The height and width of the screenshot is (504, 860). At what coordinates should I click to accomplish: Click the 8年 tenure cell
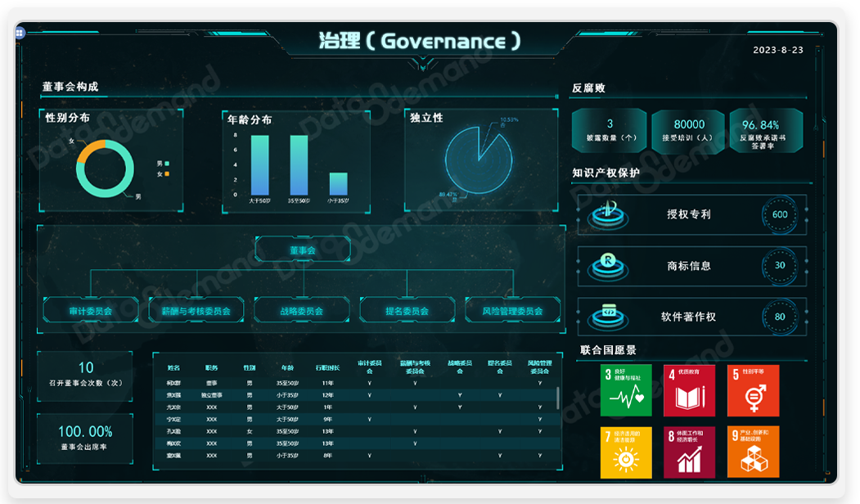coord(327,455)
